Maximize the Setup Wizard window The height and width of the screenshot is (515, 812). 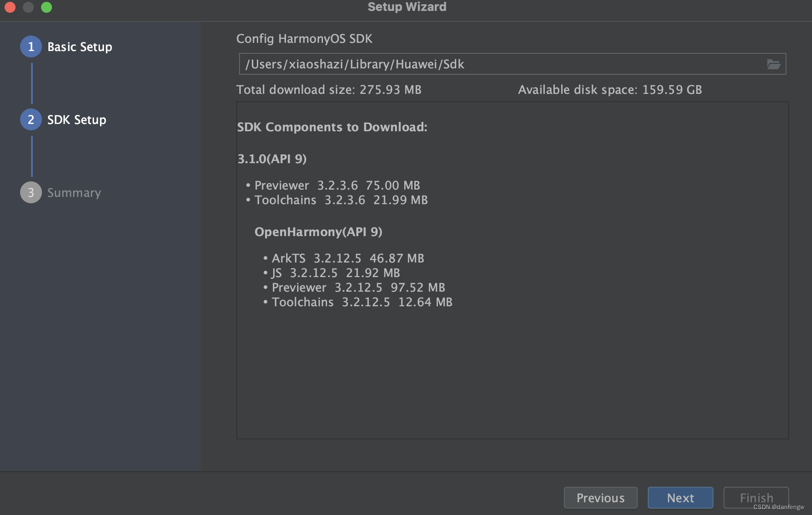pos(47,7)
